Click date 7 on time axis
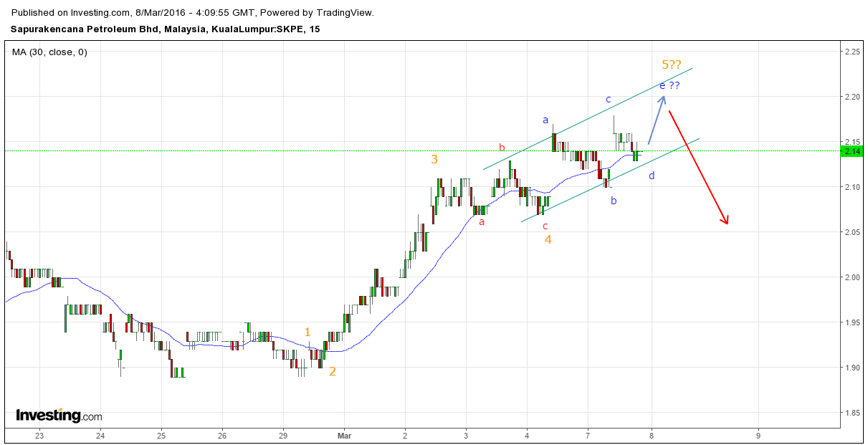 [588, 436]
